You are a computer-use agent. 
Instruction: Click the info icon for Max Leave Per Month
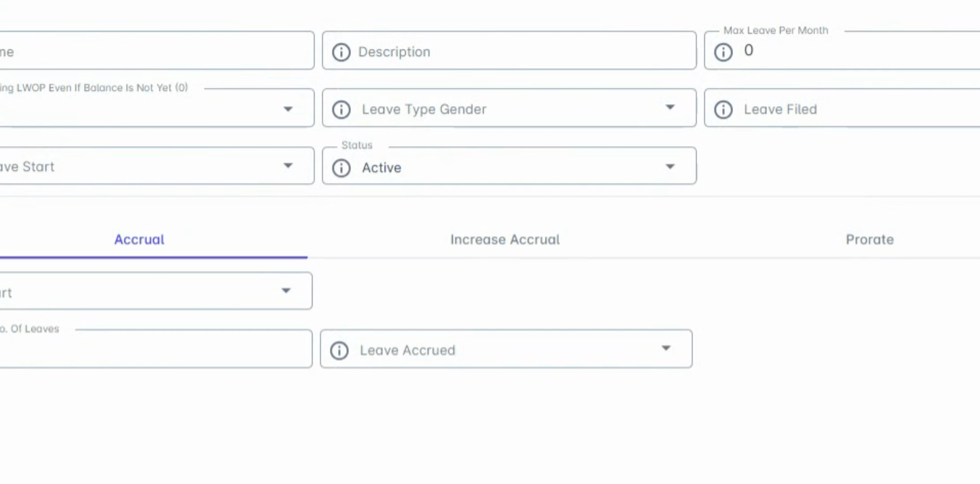(723, 52)
